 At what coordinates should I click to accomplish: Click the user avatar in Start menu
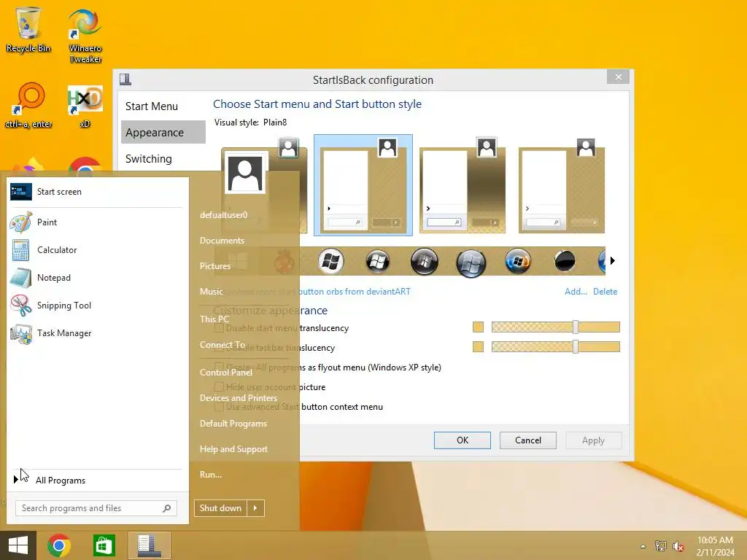246,172
